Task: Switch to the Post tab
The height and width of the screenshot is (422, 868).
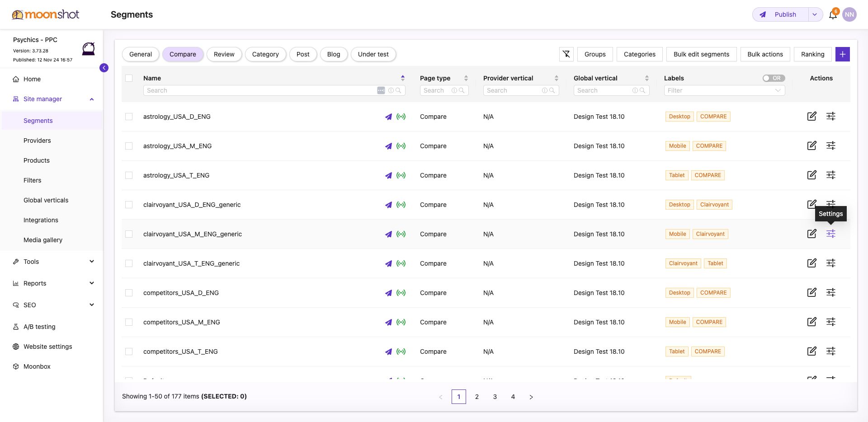Action: click(x=303, y=54)
